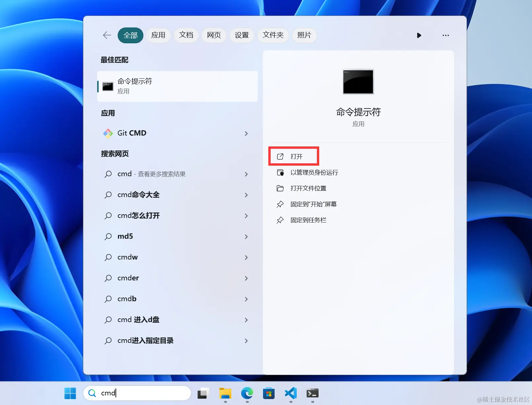Select the 全部 filter tab
This screenshot has width=532, height=405.
coord(131,35)
